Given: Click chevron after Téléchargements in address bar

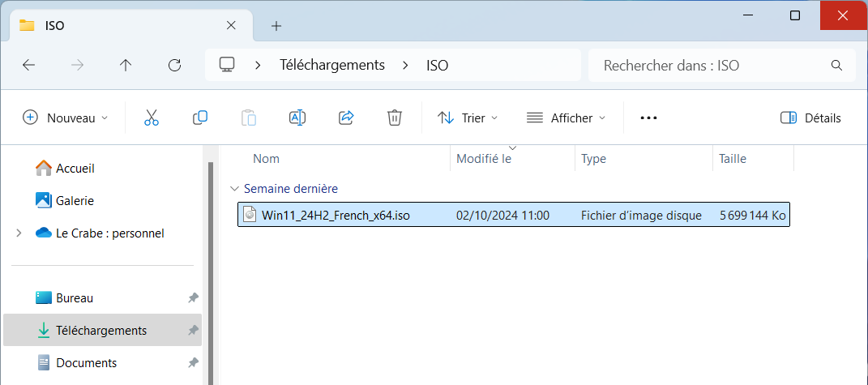Looking at the screenshot, I should (x=406, y=66).
